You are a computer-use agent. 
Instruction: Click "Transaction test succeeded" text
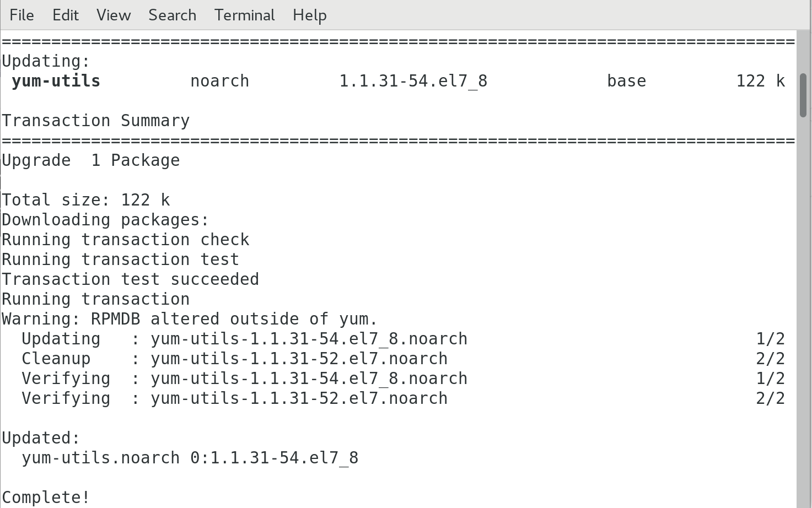coord(130,279)
